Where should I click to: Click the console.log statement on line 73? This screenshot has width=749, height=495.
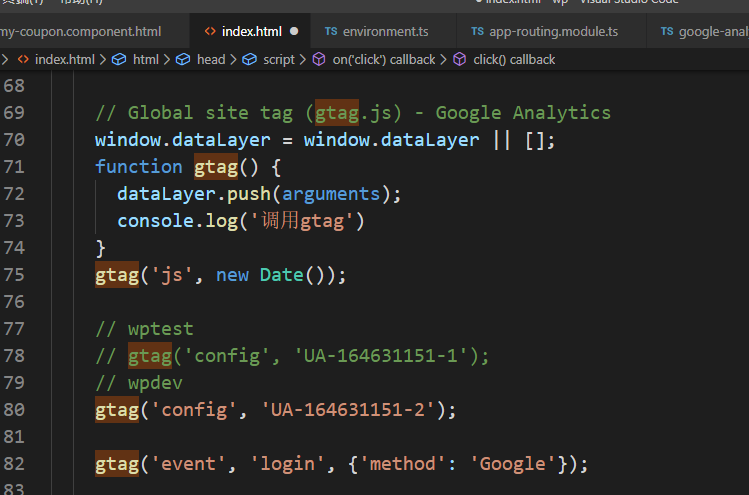[241, 221]
